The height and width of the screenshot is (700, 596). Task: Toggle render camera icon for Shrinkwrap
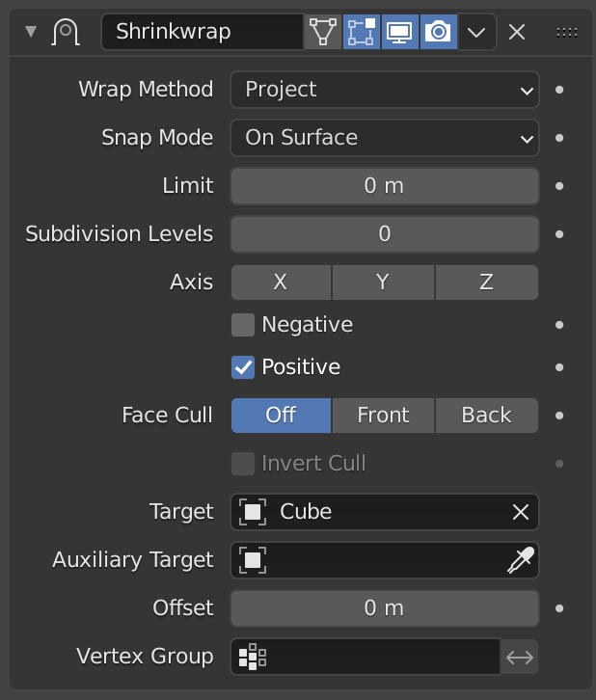pos(438,32)
